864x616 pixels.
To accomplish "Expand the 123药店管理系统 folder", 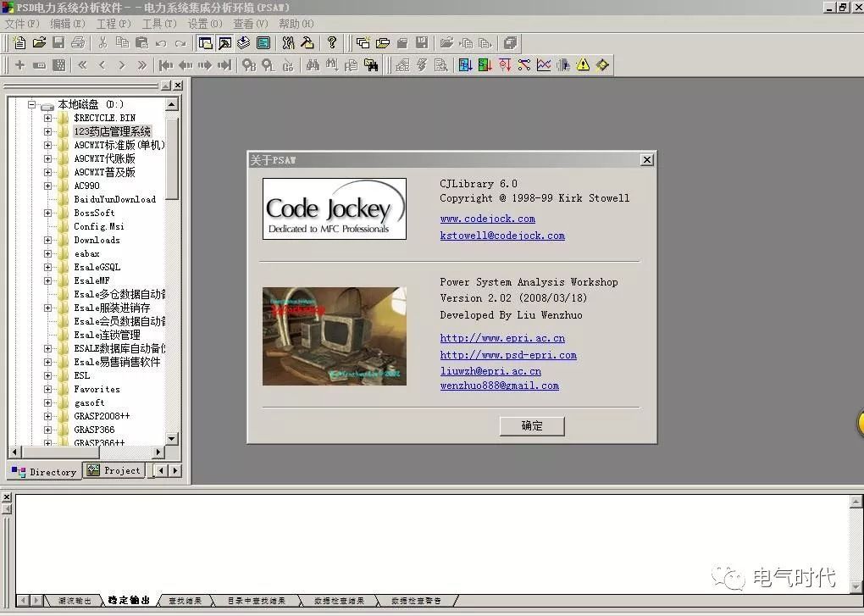I will click(x=48, y=131).
